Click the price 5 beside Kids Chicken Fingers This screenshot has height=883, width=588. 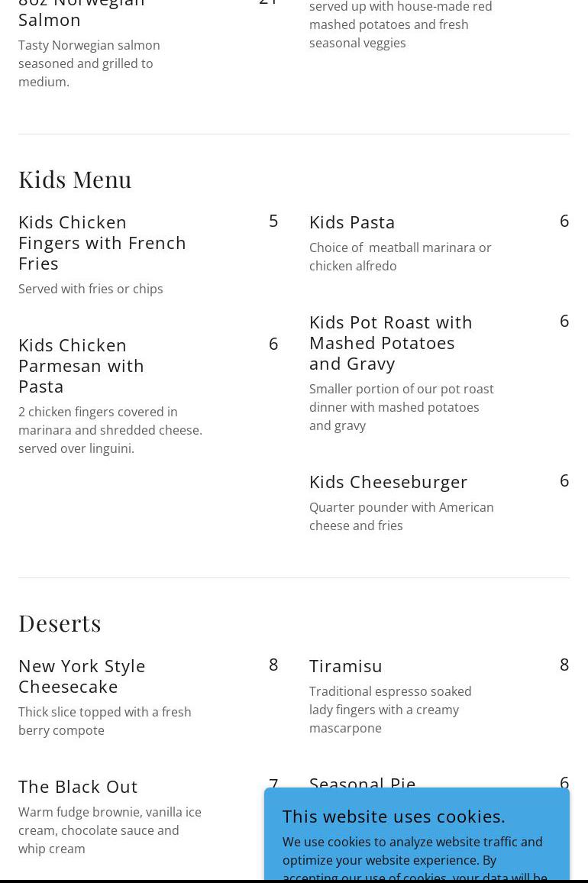(273, 220)
